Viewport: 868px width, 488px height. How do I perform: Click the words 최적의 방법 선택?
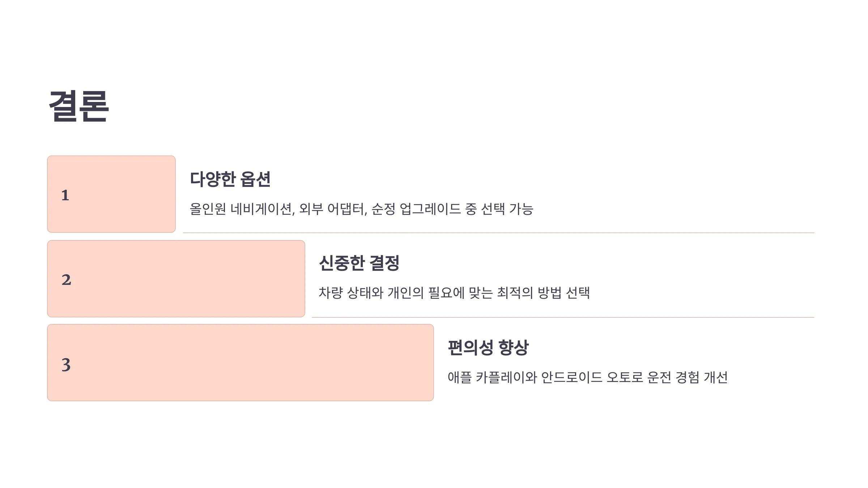pos(544,293)
